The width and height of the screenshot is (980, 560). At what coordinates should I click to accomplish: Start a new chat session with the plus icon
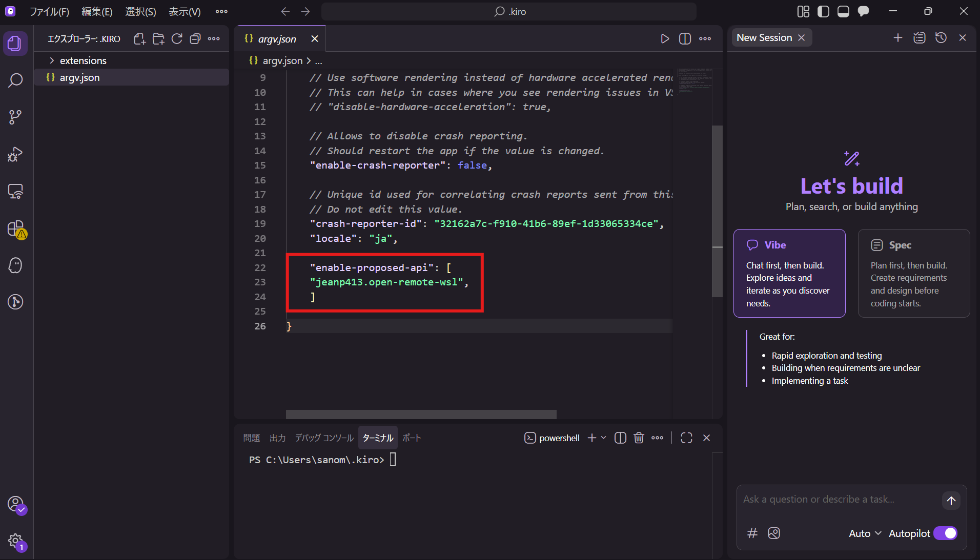[x=897, y=37]
